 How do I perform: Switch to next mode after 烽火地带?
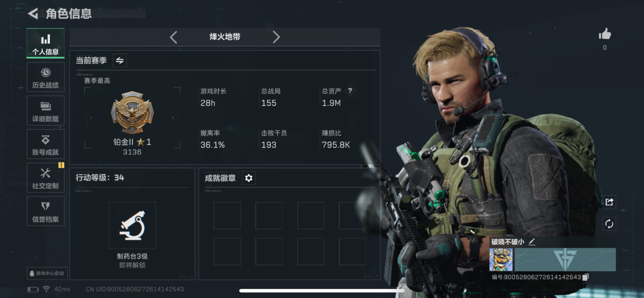276,37
